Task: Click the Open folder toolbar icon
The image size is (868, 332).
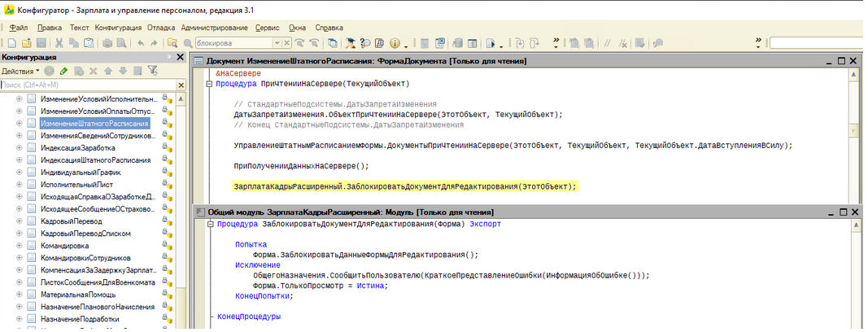Action: click(x=26, y=42)
